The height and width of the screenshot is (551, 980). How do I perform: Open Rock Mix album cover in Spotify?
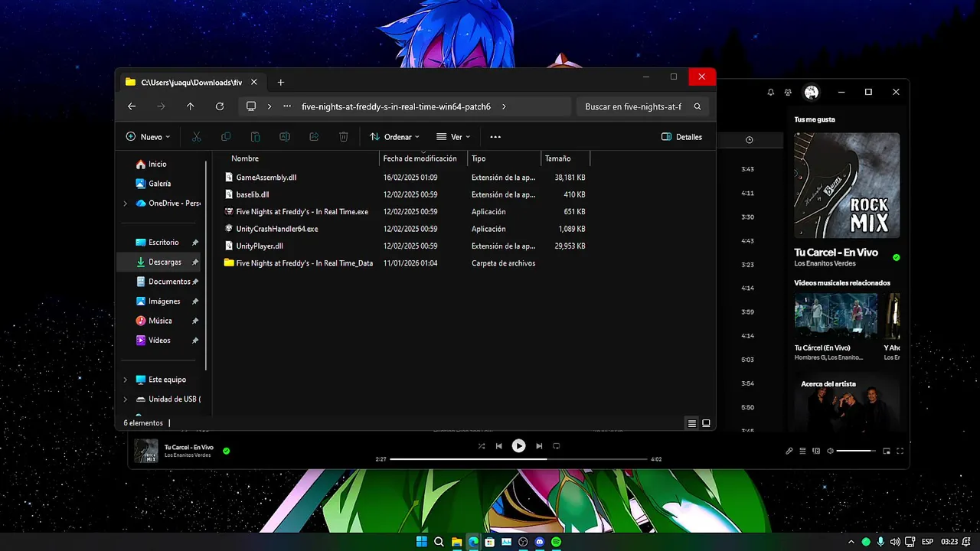847,186
